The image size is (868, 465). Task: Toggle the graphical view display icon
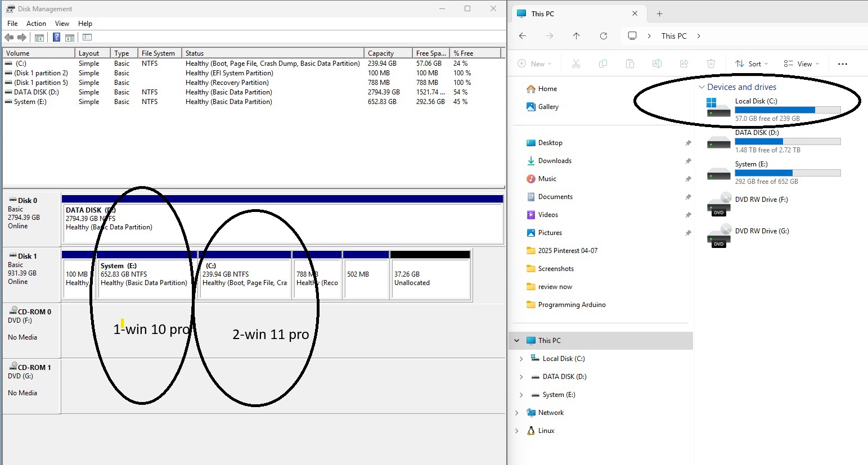click(87, 37)
